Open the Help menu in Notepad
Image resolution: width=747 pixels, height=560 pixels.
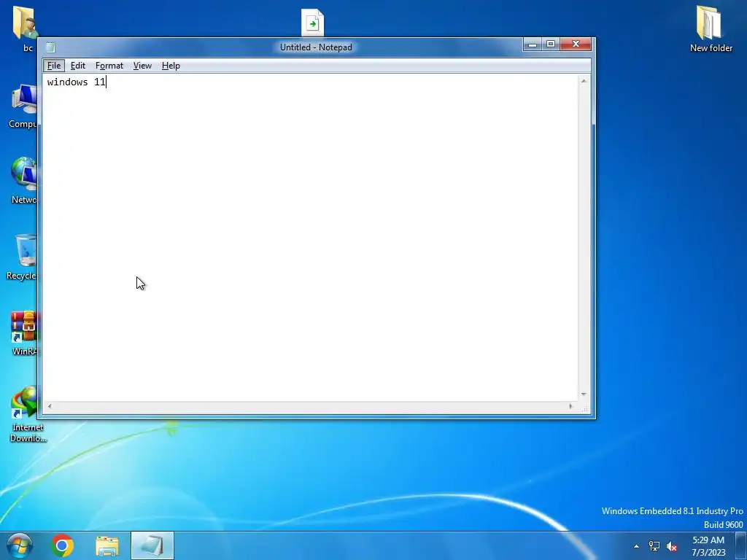coord(171,66)
